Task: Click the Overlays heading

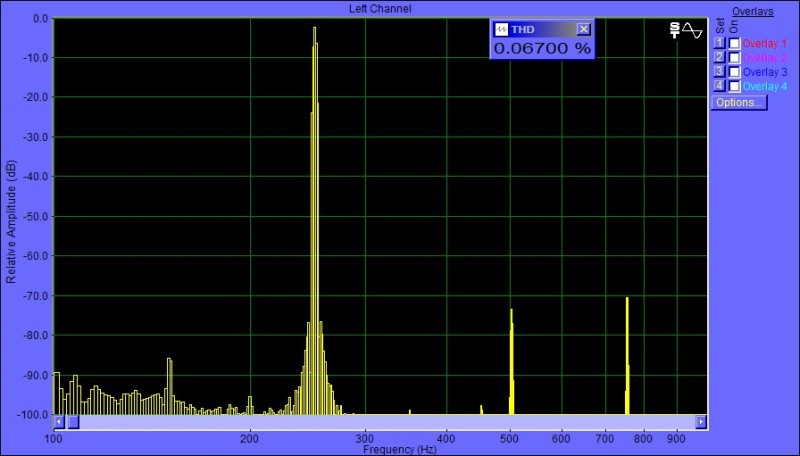Action: click(753, 11)
